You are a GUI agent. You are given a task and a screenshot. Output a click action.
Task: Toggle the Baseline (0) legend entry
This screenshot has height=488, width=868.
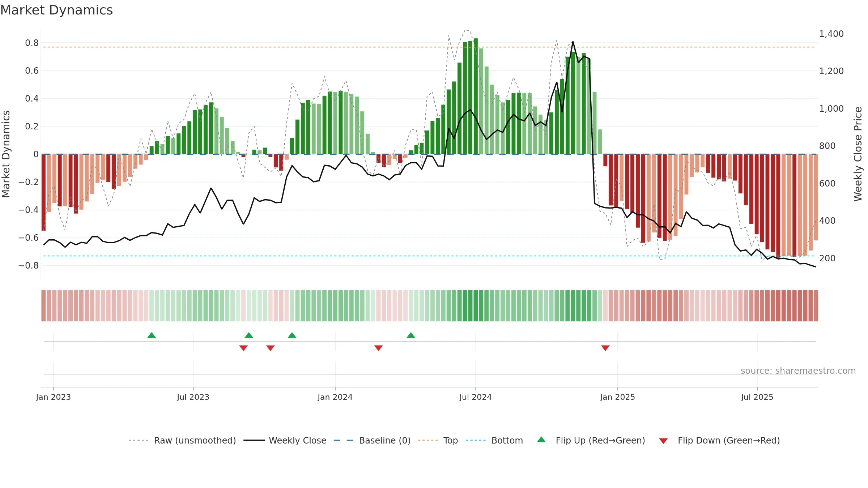[372, 440]
